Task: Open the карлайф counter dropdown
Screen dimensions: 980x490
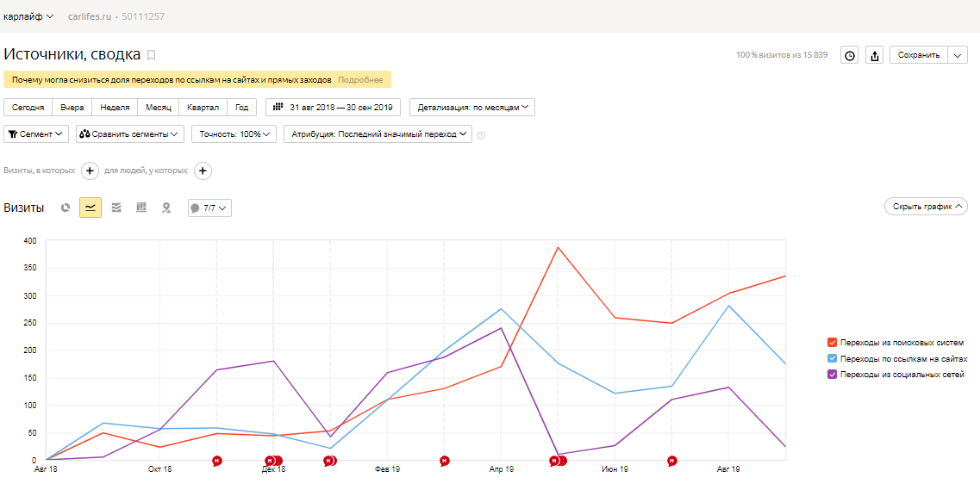Action: click(28, 17)
